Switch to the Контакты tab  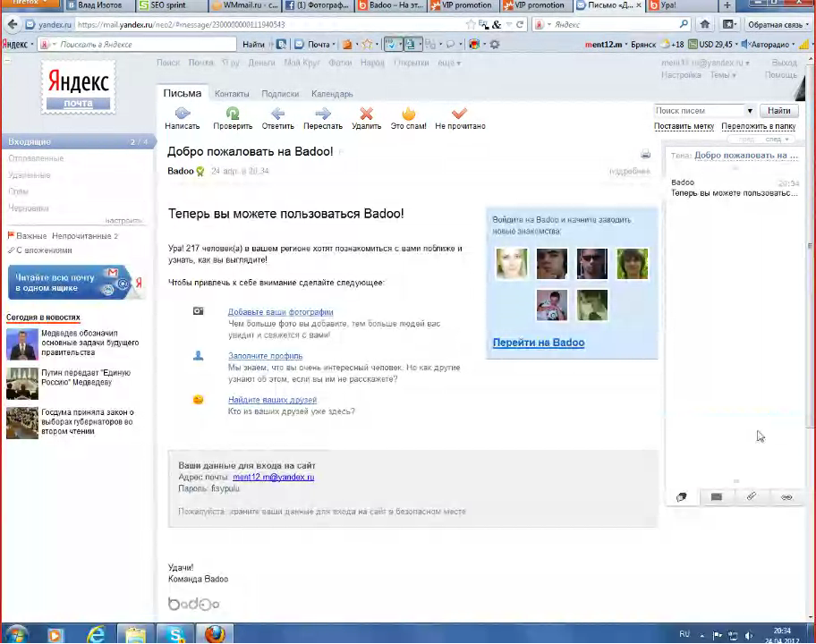click(232, 94)
